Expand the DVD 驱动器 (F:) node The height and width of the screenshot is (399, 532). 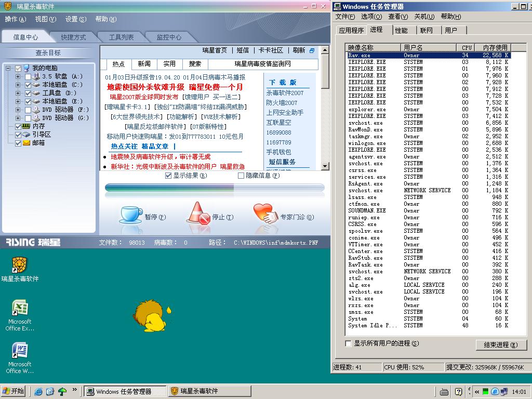coord(18,110)
